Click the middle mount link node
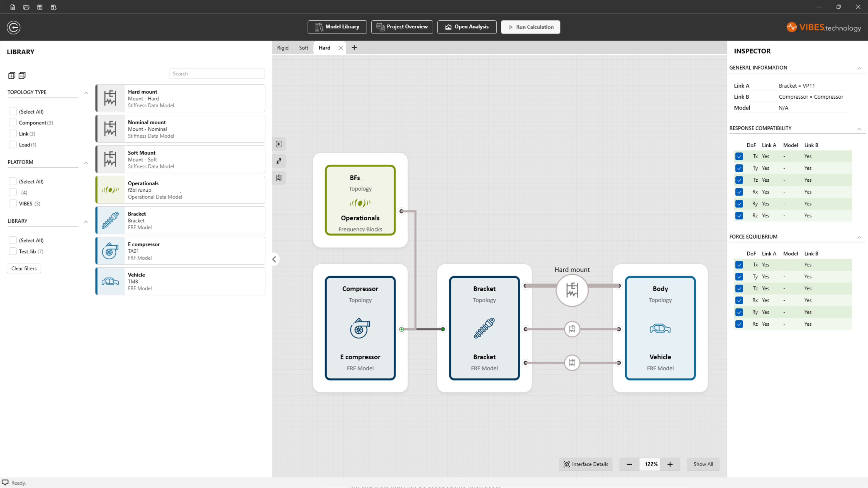Viewport: 868px width, 488px height. [572, 329]
